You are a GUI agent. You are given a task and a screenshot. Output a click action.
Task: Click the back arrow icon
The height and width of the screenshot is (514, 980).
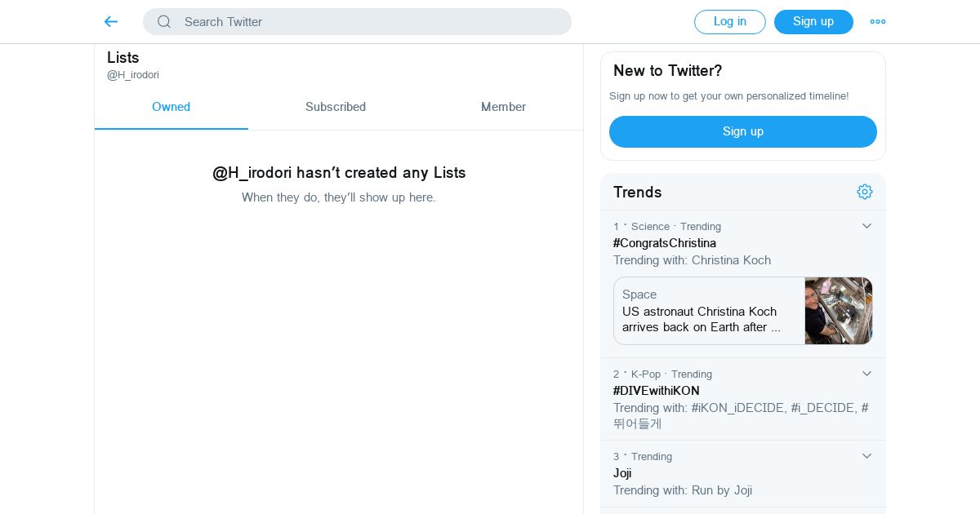111,22
